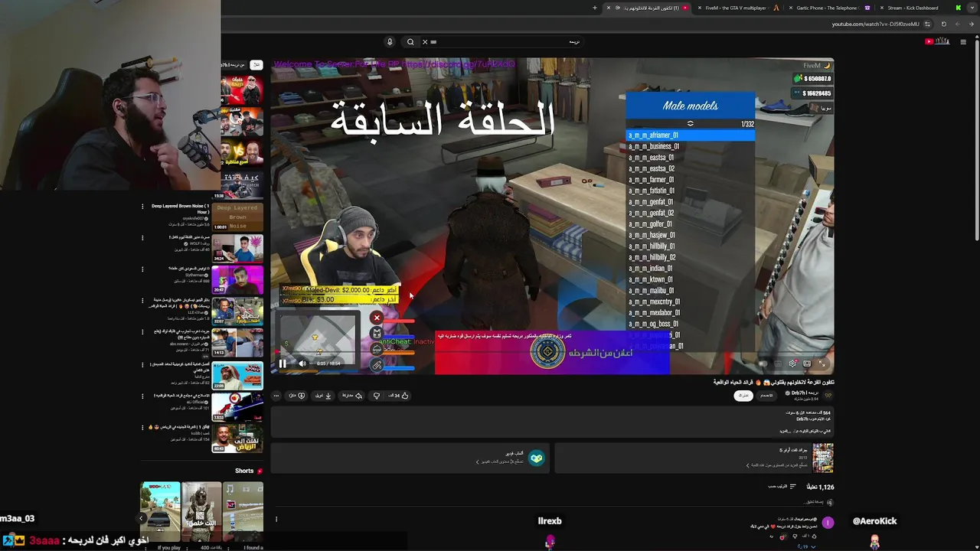The width and height of the screenshot is (980, 551).
Task: Click the browser back arrow
Action: [971, 24]
